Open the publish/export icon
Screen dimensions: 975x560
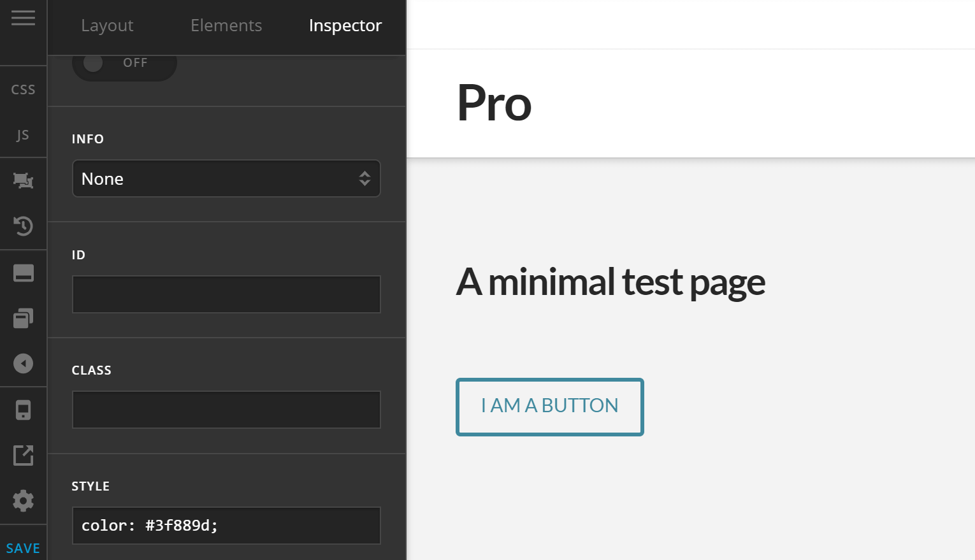pyautogui.click(x=23, y=455)
